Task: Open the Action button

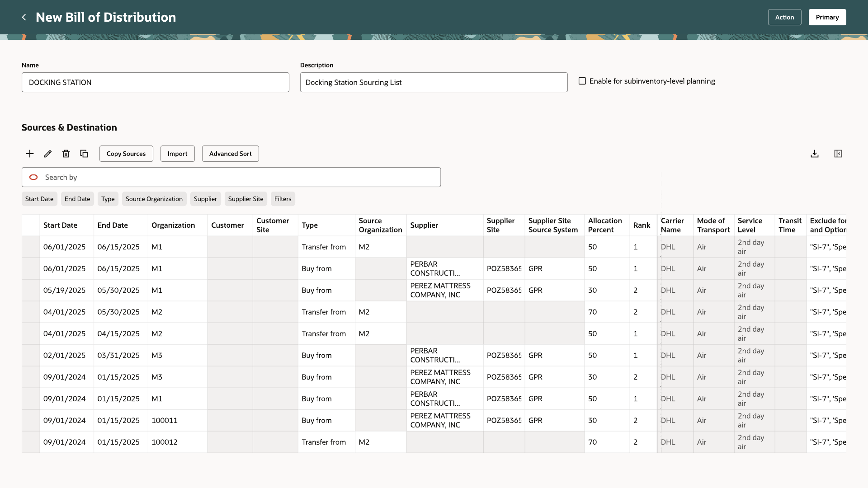Action: tap(785, 17)
